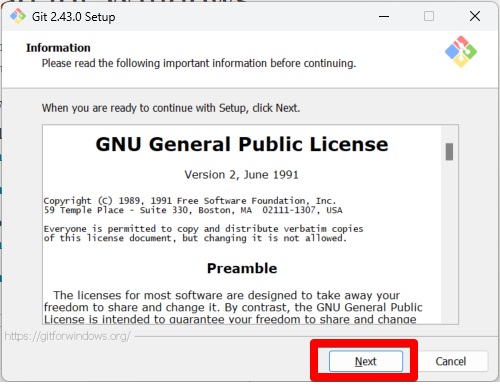Click the Preamble heading
The width and height of the screenshot is (500, 385).
[x=242, y=268]
